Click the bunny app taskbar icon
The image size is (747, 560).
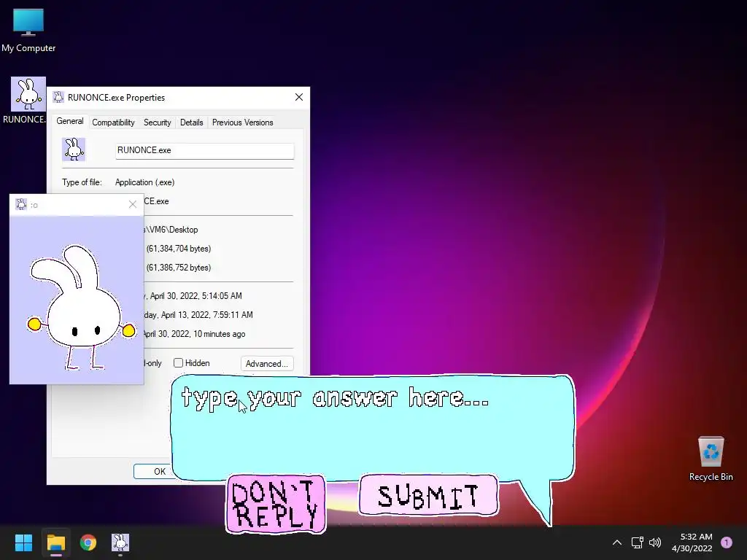tap(120, 542)
